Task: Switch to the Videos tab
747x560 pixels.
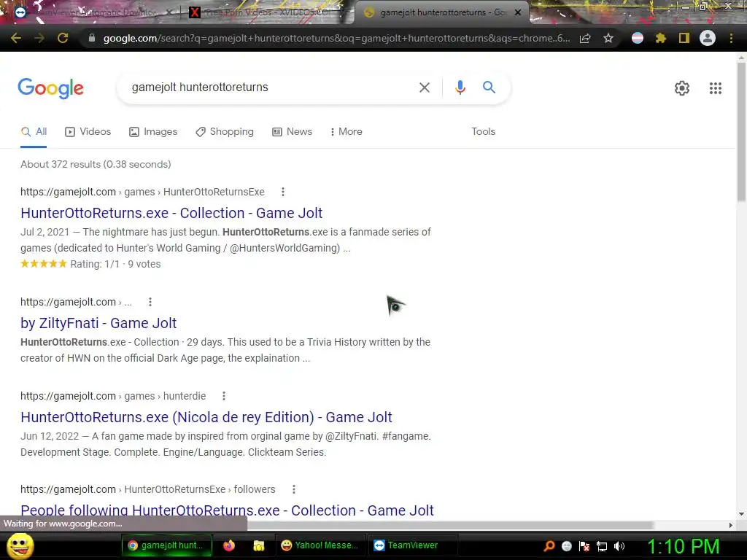Action: coord(88,132)
